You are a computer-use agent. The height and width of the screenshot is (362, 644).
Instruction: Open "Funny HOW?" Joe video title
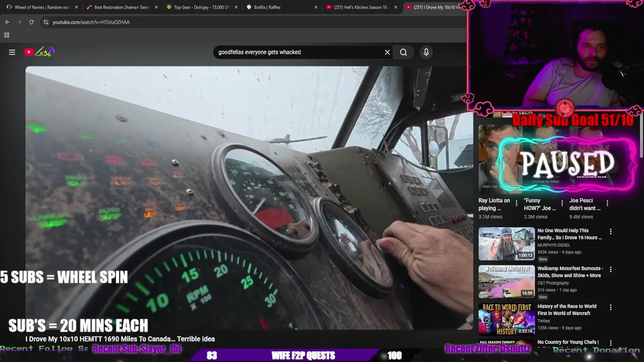[540, 204]
